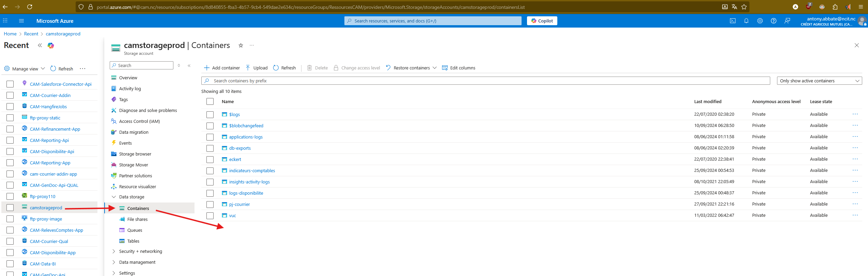This screenshot has height=276, width=868.
Task: Expand the Security + networking section
Action: point(114,251)
